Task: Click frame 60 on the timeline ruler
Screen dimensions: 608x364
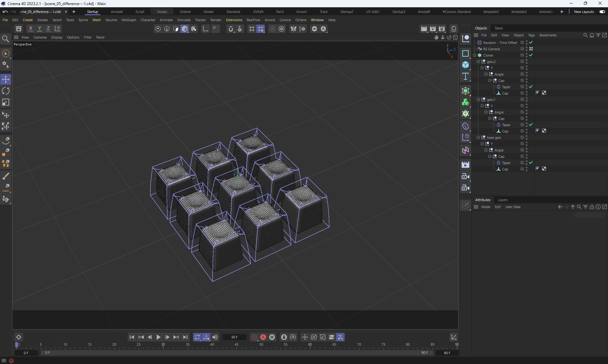Action: [310, 345]
